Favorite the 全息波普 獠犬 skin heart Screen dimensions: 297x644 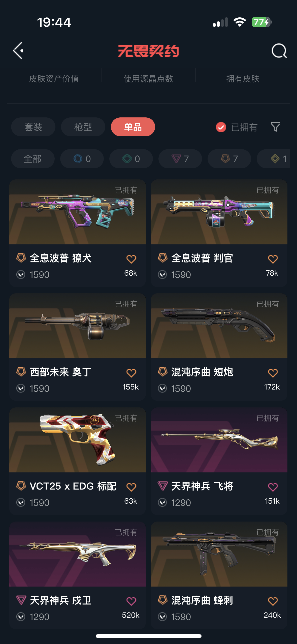point(131,259)
